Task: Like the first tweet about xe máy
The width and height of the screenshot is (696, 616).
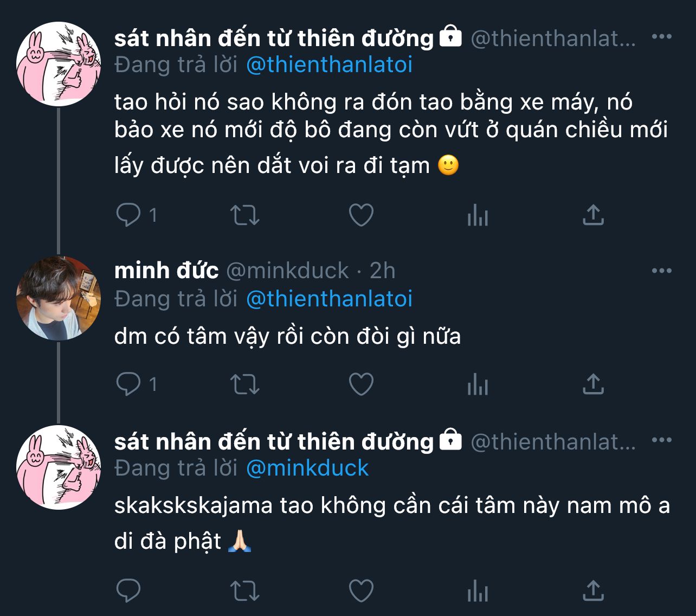Action: point(361,215)
